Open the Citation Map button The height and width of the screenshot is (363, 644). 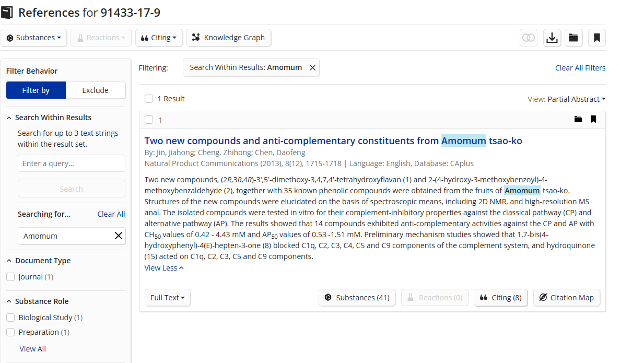coord(567,298)
